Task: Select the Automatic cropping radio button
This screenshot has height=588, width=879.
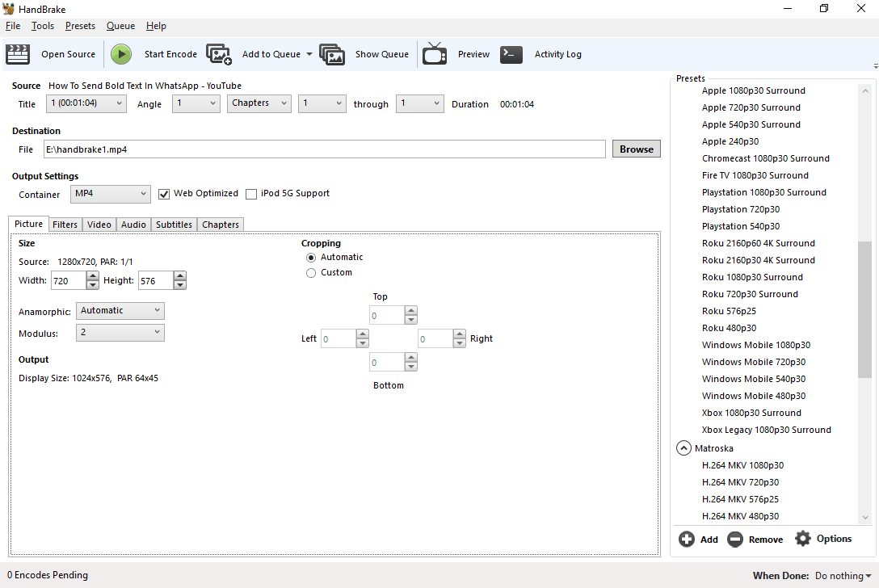Action: coord(311,258)
